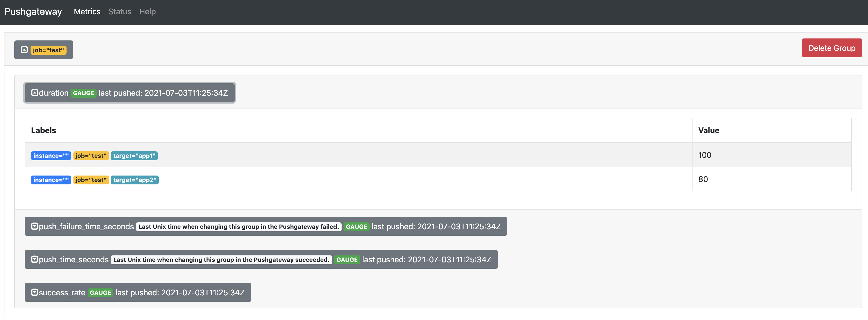Click GAUGE badge on push_time_seconds row
This screenshot has height=320, width=868.
[x=347, y=260]
